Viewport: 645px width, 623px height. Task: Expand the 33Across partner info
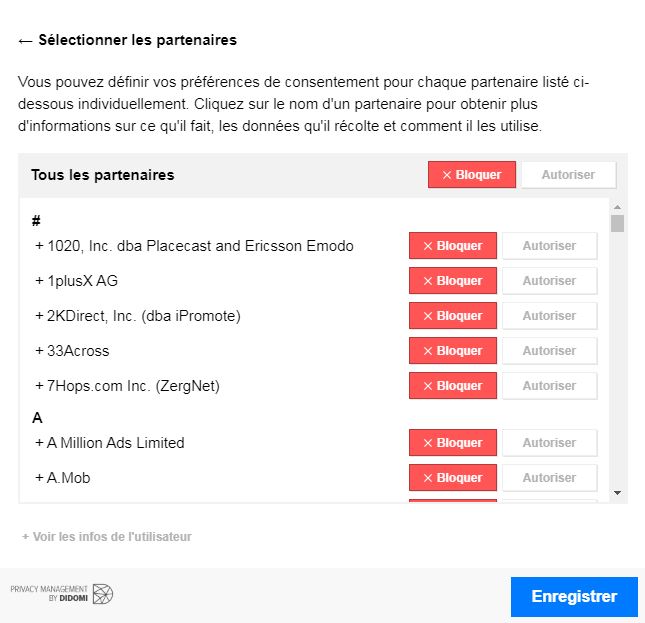[x=72, y=351]
